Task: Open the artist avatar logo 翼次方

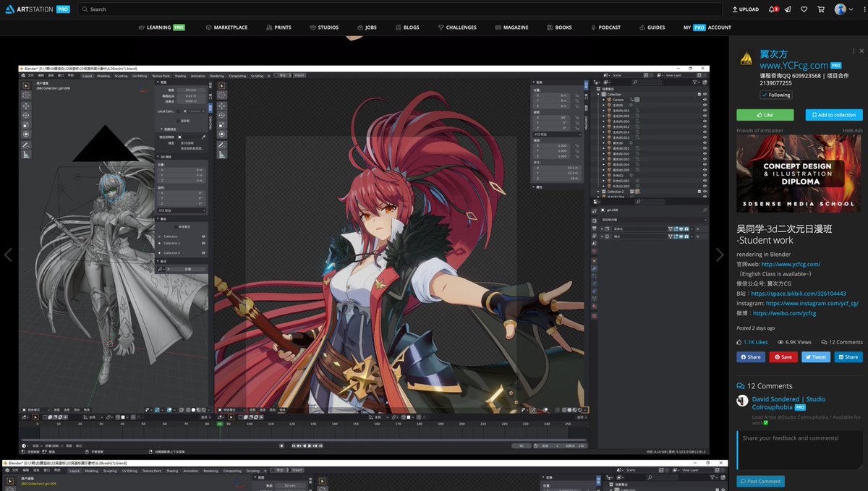Action: 746,59
